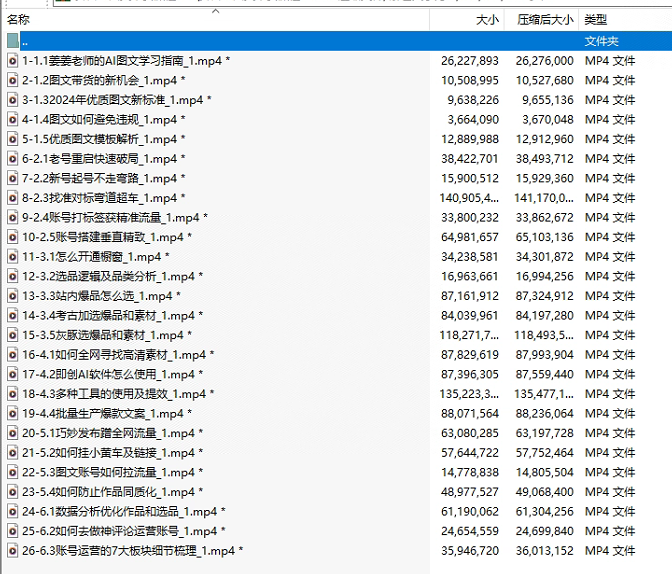
Task: Sort by the 压缩后大小 column header
Action: point(545,20)
